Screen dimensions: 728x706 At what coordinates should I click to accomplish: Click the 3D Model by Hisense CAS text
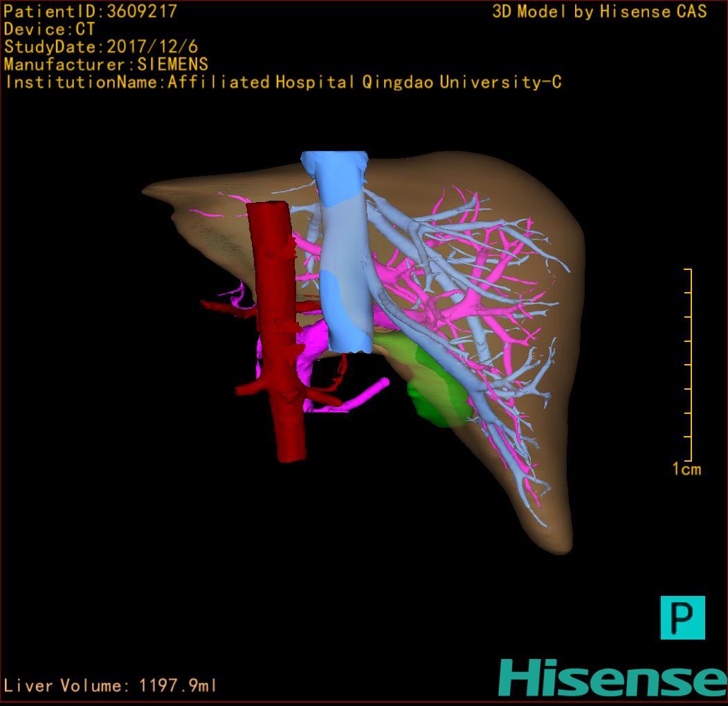[599, 12]
